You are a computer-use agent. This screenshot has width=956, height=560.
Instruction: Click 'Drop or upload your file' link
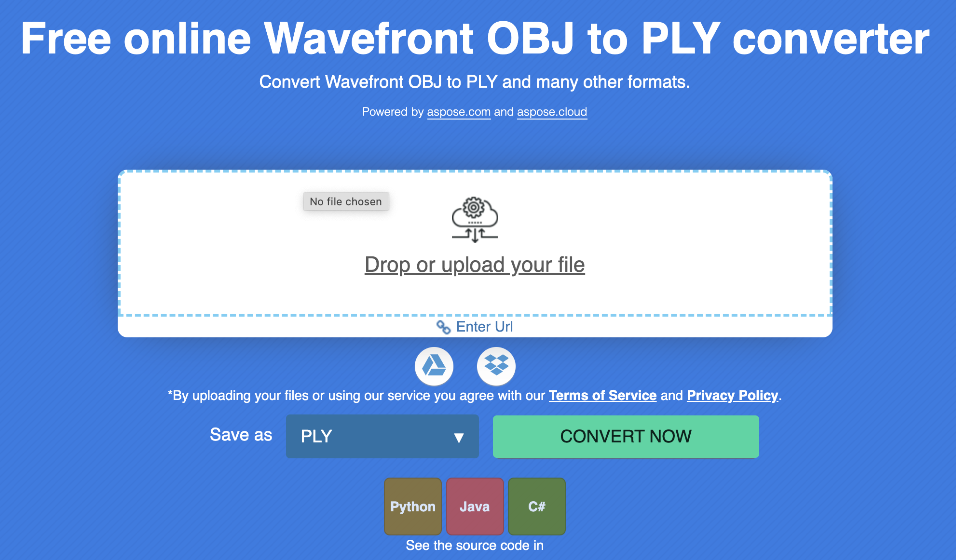tap(475, 265)
